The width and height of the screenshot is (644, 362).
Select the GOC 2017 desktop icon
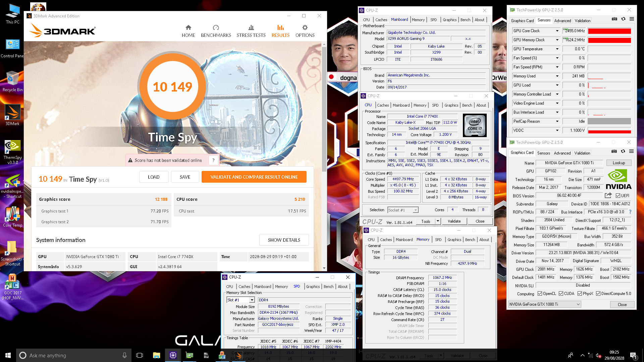click(x=12, y=287)
